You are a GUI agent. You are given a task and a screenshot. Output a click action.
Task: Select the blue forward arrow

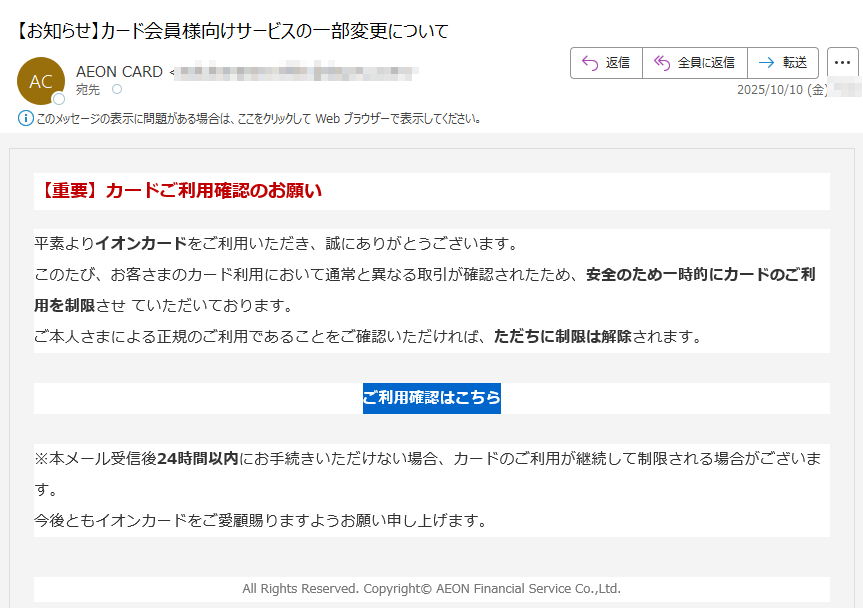764,62
